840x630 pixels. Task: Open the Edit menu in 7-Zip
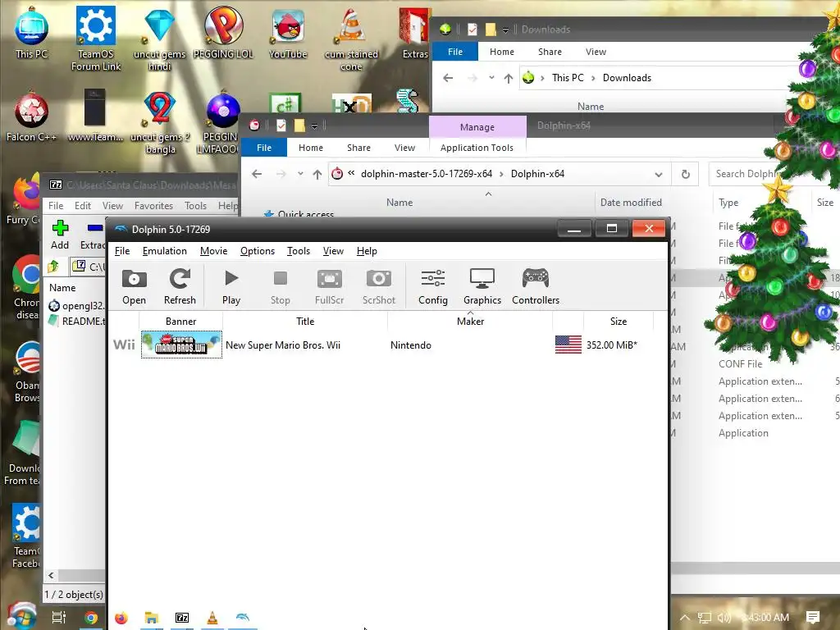pos(83,206)
